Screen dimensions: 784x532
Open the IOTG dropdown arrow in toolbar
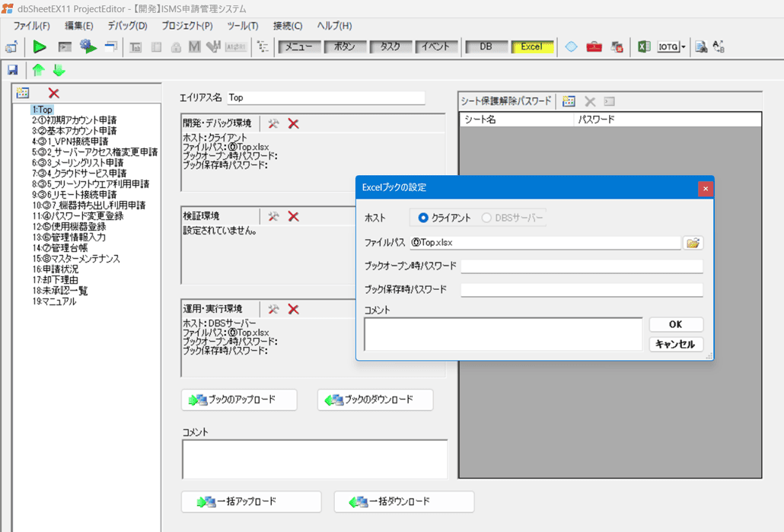click(684, 47)
